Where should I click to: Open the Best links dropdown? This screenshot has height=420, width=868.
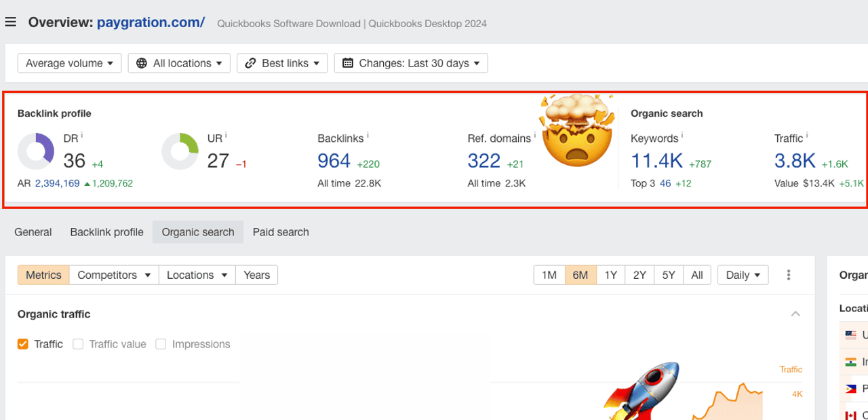pos(282,63)
